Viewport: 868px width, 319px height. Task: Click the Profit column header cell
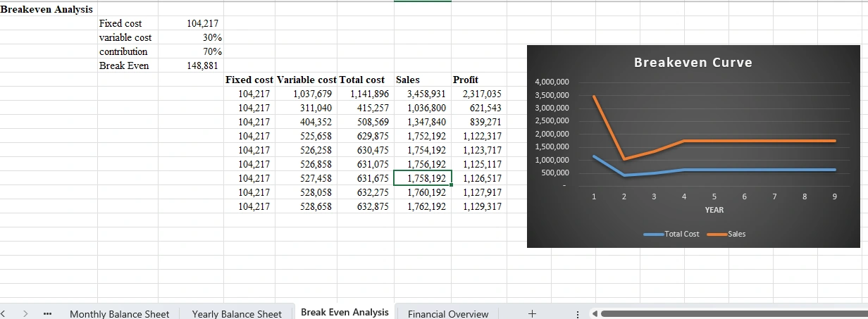466,80
